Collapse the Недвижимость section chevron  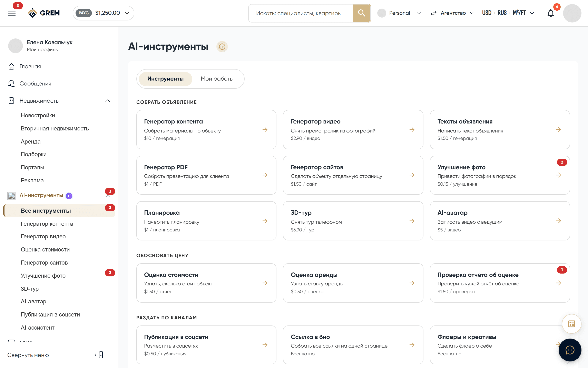point(108,101)
